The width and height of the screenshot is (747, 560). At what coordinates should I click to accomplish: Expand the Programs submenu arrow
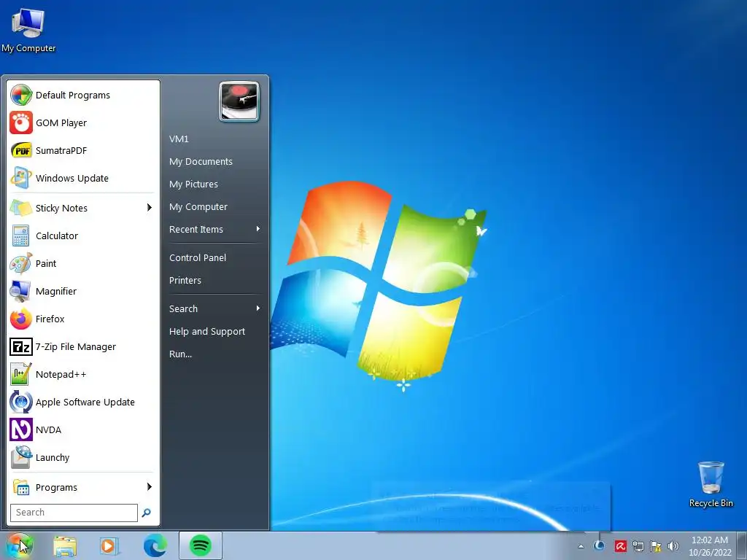pyautogui.click(x=150, y=486)
